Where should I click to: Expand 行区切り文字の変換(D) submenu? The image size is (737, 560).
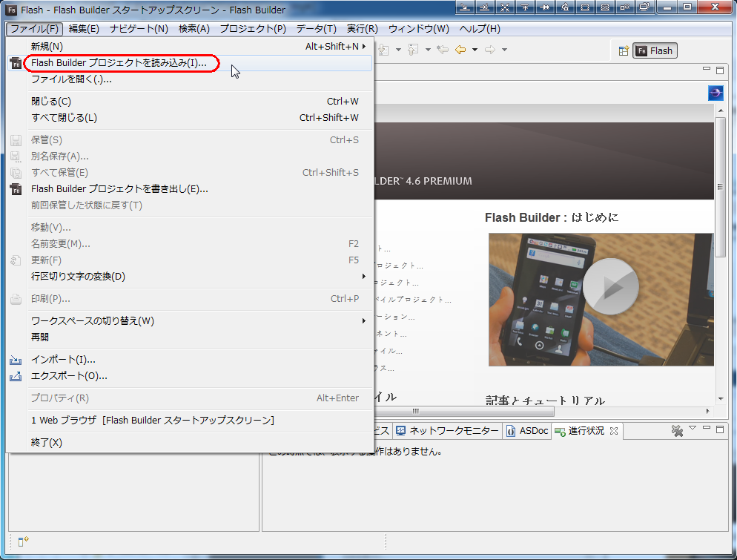tap(191, 276)
